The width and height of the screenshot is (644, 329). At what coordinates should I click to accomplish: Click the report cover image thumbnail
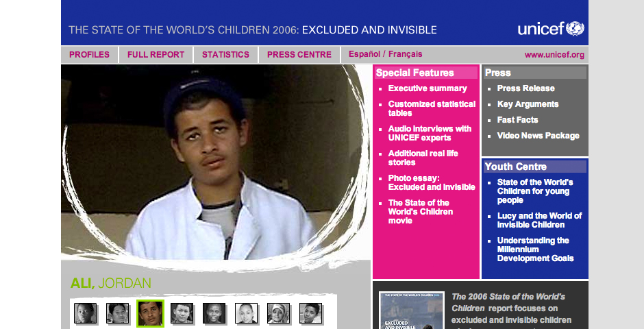click(412, 310)
